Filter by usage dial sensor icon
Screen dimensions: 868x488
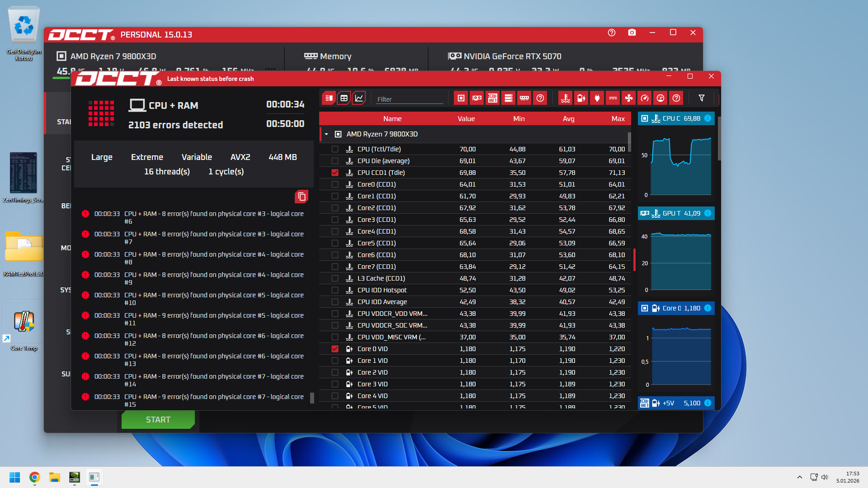(x=660, y=98)
